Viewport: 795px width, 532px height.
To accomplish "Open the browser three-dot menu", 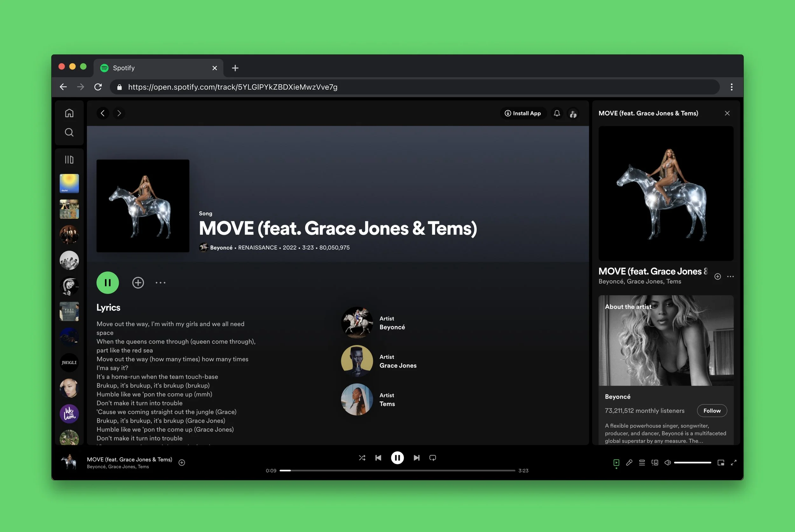I will pos(731,87).
